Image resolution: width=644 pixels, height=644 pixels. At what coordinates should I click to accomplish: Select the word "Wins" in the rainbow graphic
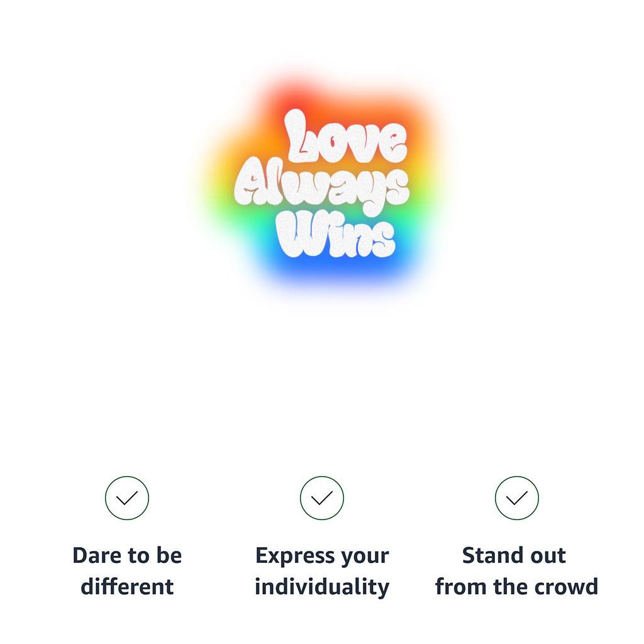click(x=338, y=235)
